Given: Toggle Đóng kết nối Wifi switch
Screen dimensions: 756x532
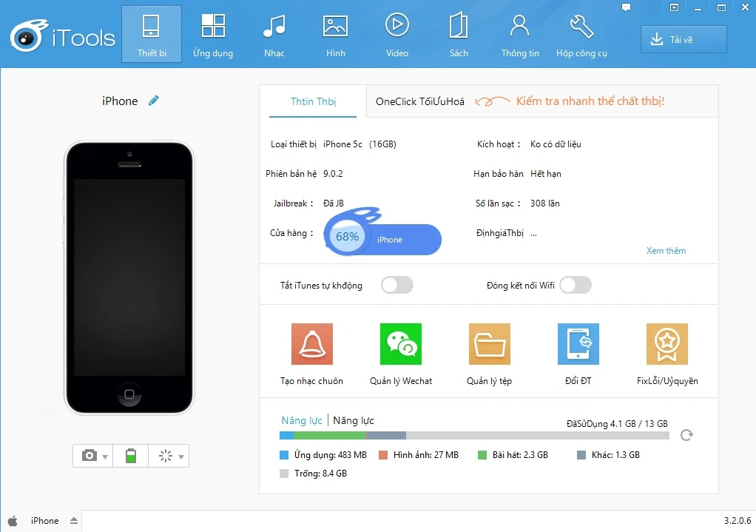Looking at the screenshot, I should pyautogui.click(x=576, y=285).
